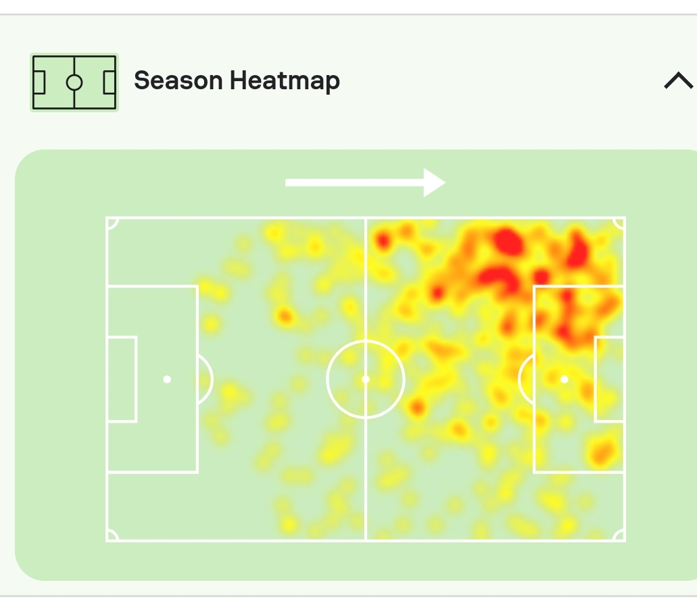Click the soccer pitch icon beside Season Heatmap
Image resolution: width=697 pixels, height=616 pixels.
pyautogui.click(x=74, y=82)
